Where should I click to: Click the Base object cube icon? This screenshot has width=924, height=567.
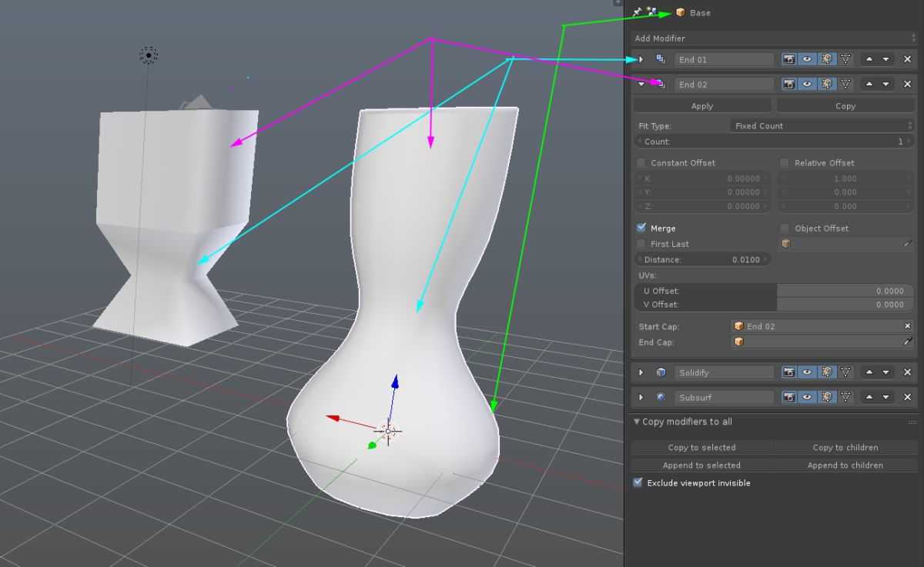[x=680, y=12]
